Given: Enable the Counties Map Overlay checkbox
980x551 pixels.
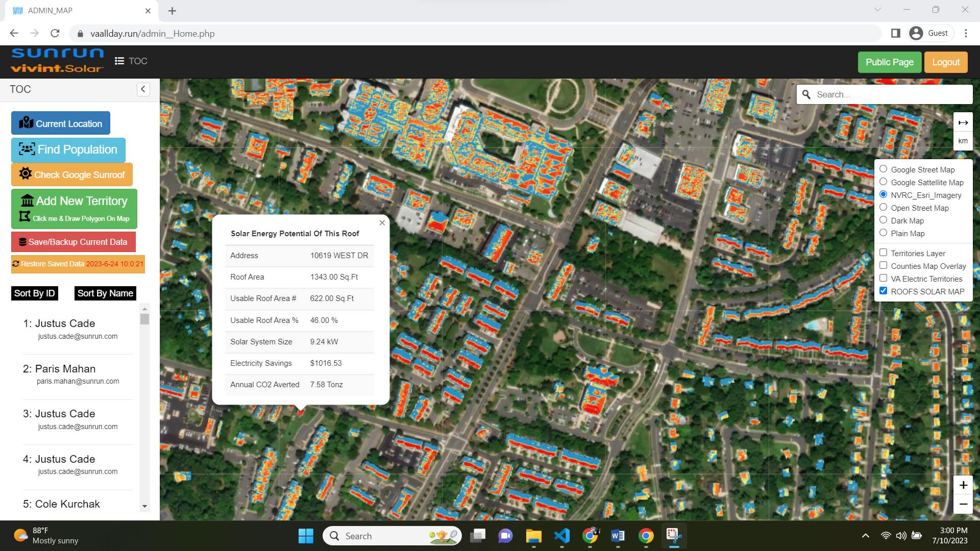Looking at the screenshot, I should pyautogui.click(x=884, y=265).
